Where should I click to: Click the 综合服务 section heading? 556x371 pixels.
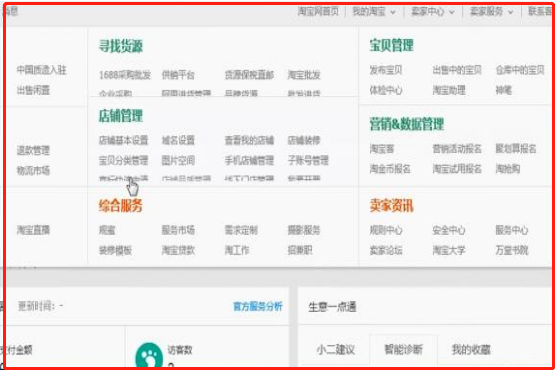click(121, 206)
